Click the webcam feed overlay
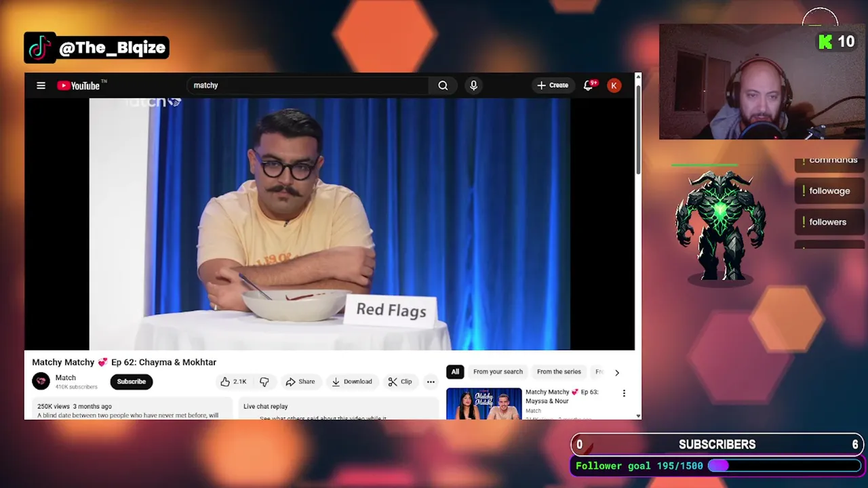Screen dimensions: 868x488 [763, 82]
